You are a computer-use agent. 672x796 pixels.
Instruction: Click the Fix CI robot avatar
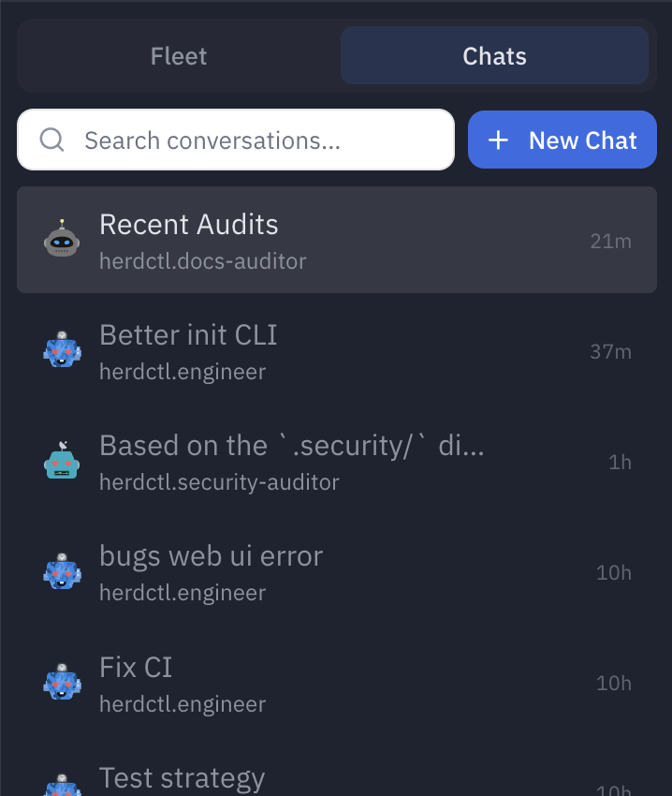pyautogui.click(x=63, y=682)
